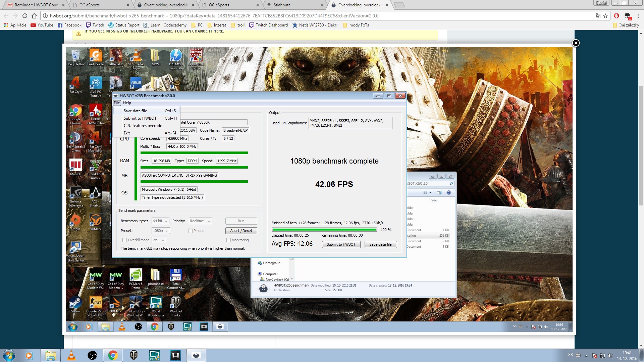
Task: Expand the Priority Realtime dropdown
Action: point(200,221)
